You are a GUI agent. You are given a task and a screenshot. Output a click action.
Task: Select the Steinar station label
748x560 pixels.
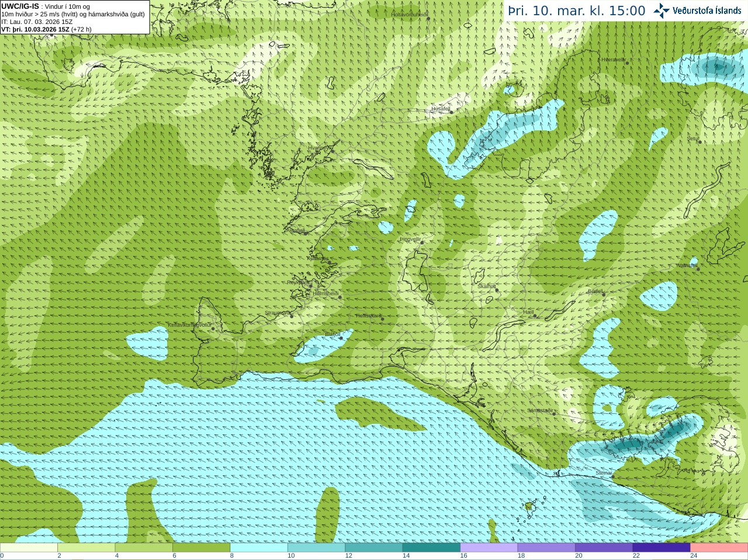pos(604,473)
